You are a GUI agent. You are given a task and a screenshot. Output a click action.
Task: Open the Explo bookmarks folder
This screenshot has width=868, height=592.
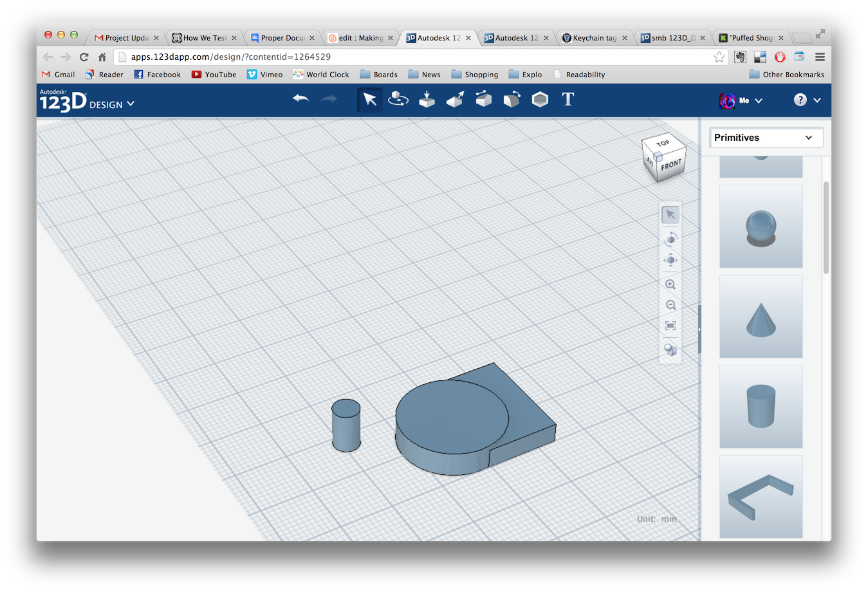tap(526, 75)
